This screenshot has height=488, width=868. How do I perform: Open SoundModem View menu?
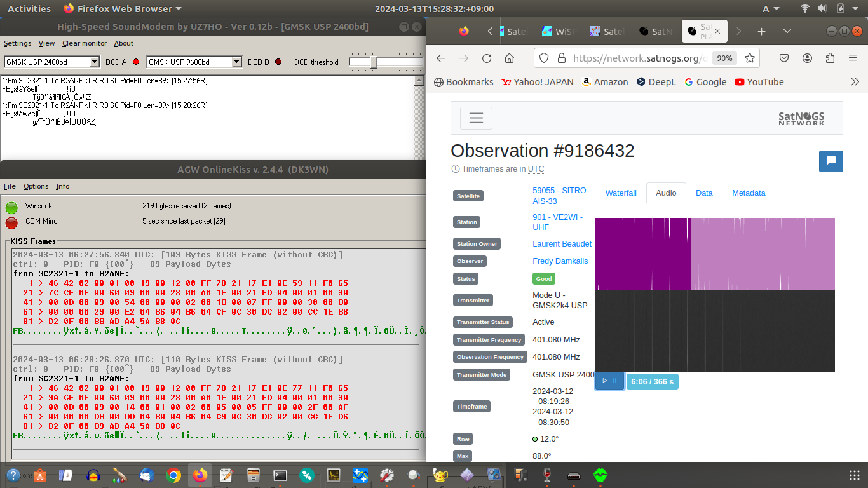46,43
